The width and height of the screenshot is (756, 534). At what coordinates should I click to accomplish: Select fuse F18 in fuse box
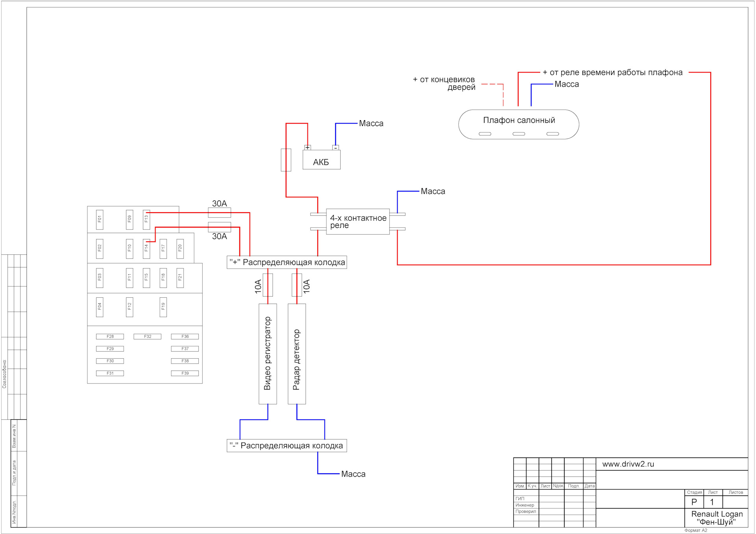(x=163, y=278)
